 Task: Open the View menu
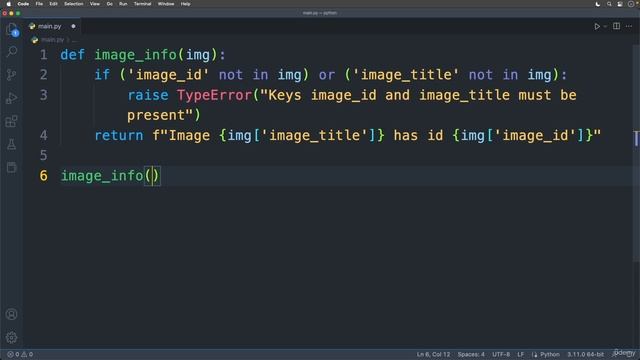click(95, 4)
